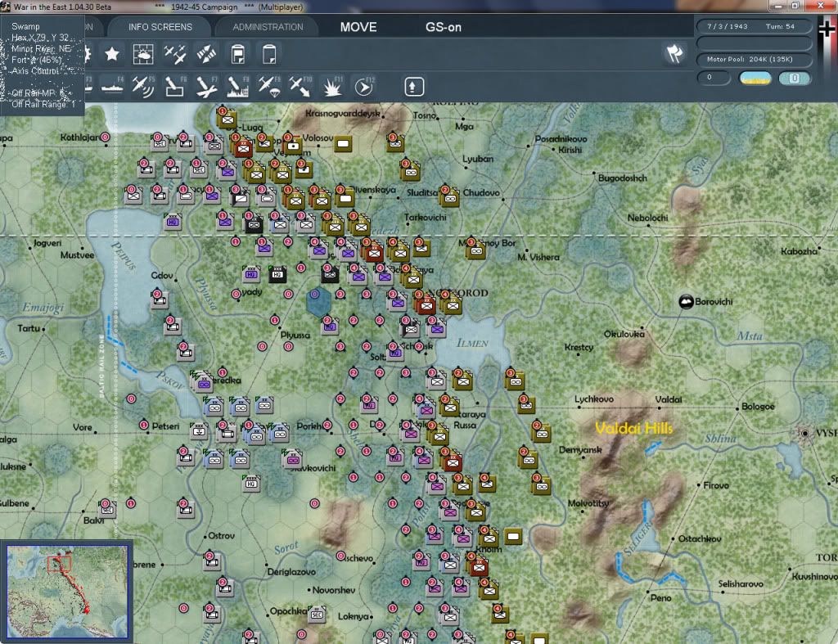Click the Ostachkov town label

click(x=700, y=538)
